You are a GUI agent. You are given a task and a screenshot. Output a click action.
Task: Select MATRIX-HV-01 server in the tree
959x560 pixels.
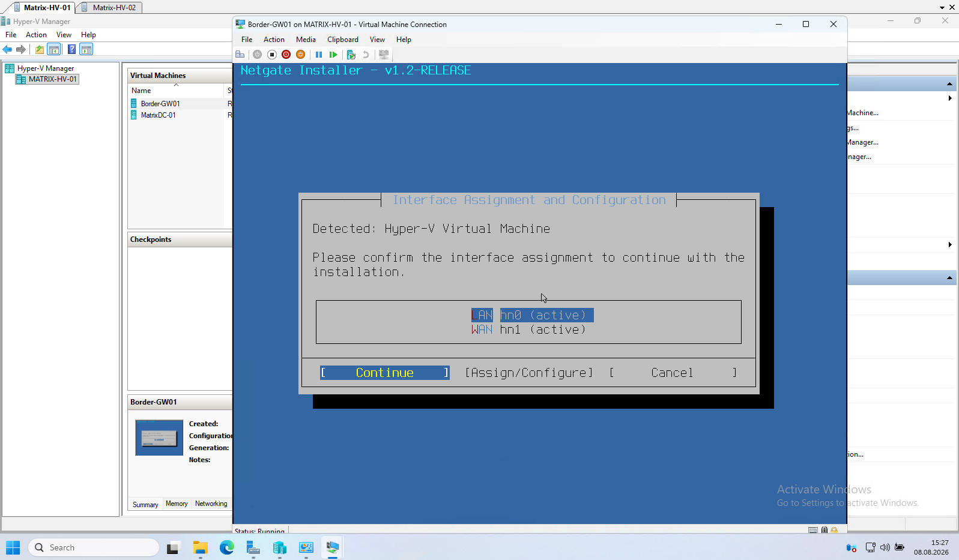coord(47,79)
